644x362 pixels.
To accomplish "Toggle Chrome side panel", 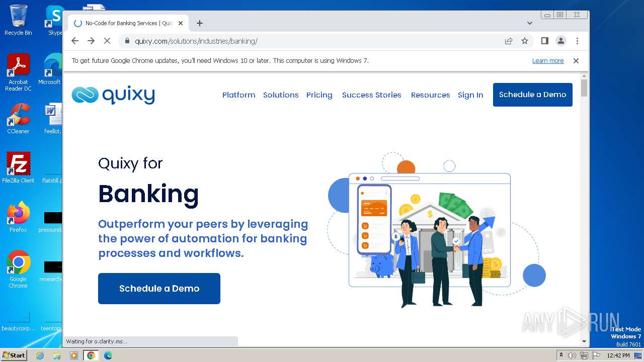I will point(544,41).
